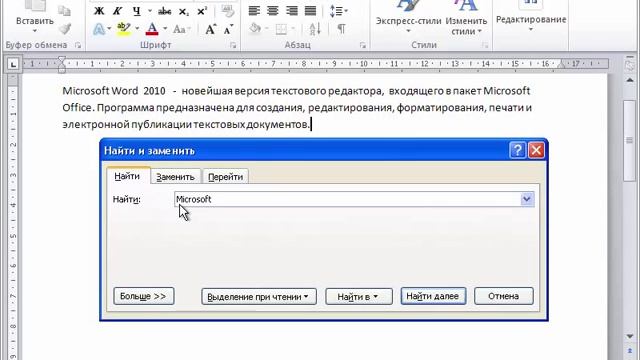Justify text alignment
The image size is (640, 360).
coord(310,11)
